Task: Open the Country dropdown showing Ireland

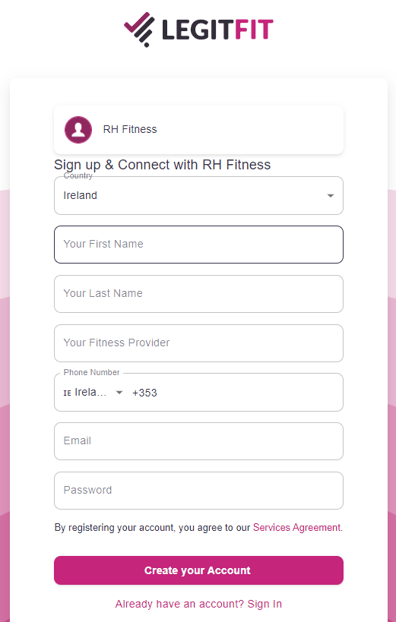Action: point(199,196)
